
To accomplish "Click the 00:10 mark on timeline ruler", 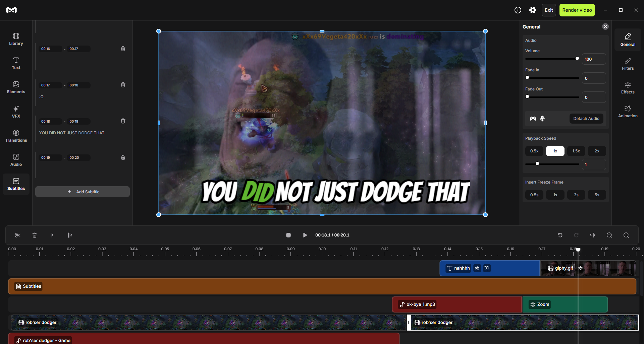I will 322,249.
